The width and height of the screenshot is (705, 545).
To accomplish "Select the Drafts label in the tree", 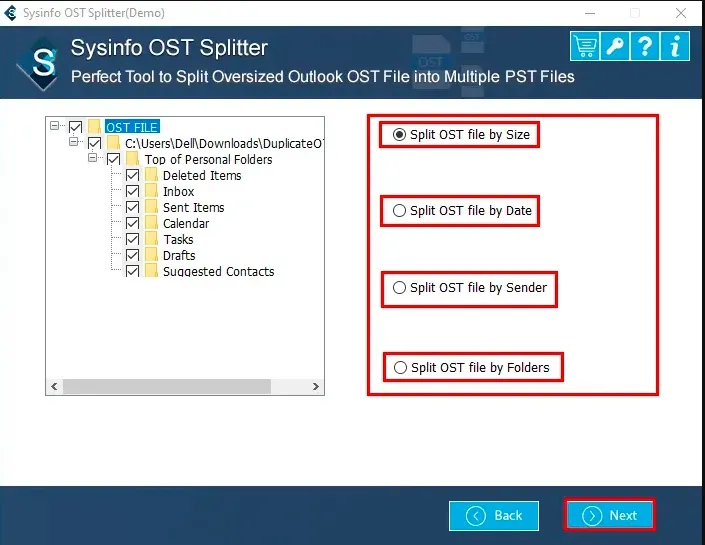I will 179,255.
